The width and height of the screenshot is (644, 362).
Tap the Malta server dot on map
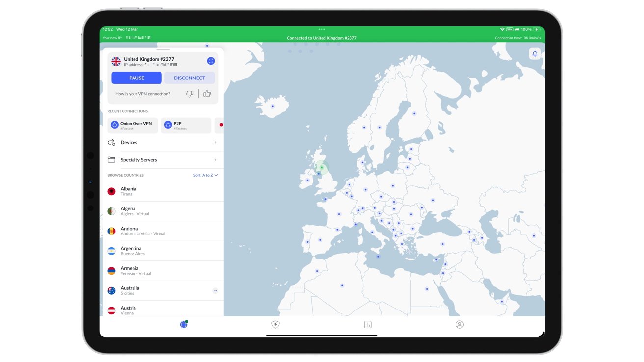[378, 257]
